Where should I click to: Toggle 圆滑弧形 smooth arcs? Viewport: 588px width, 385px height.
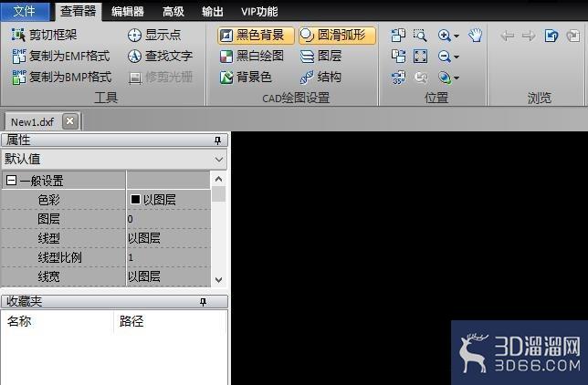tap(337, 36)
